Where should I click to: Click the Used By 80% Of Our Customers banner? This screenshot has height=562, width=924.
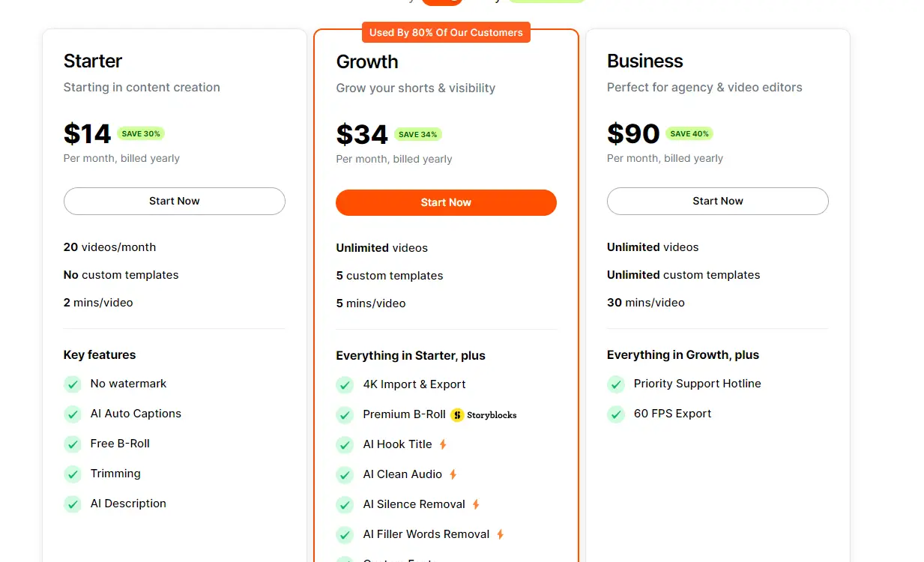[x=446, y=32]
